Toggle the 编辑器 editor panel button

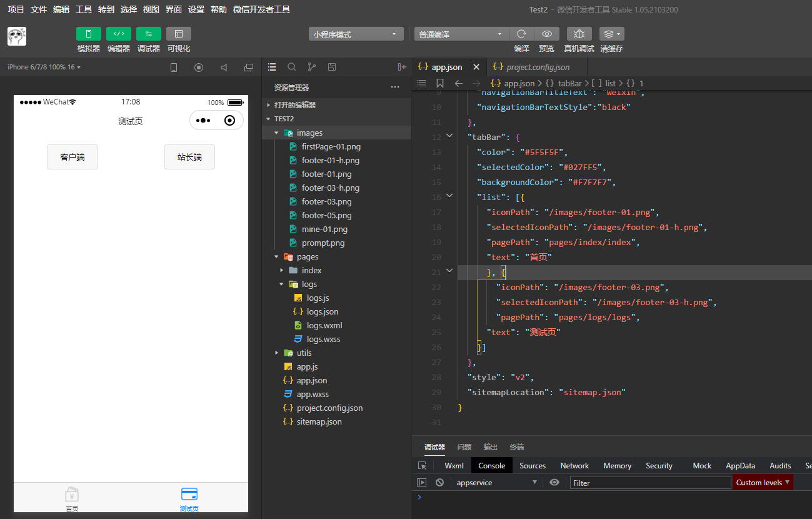coord(119,34)
